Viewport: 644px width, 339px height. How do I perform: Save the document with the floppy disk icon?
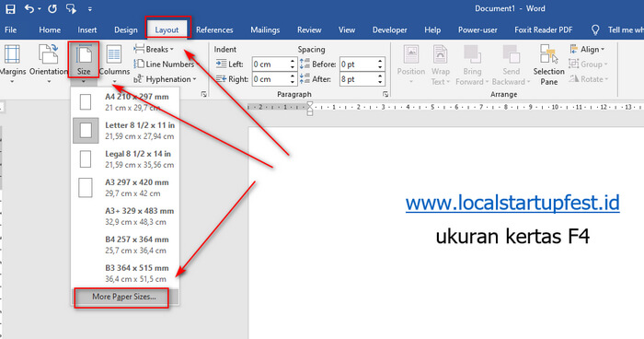click(x=10, y=8)
